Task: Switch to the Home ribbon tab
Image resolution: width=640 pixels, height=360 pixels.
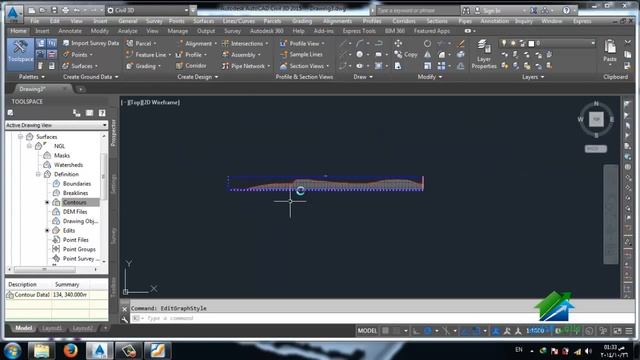Action: tap(18, 31)
